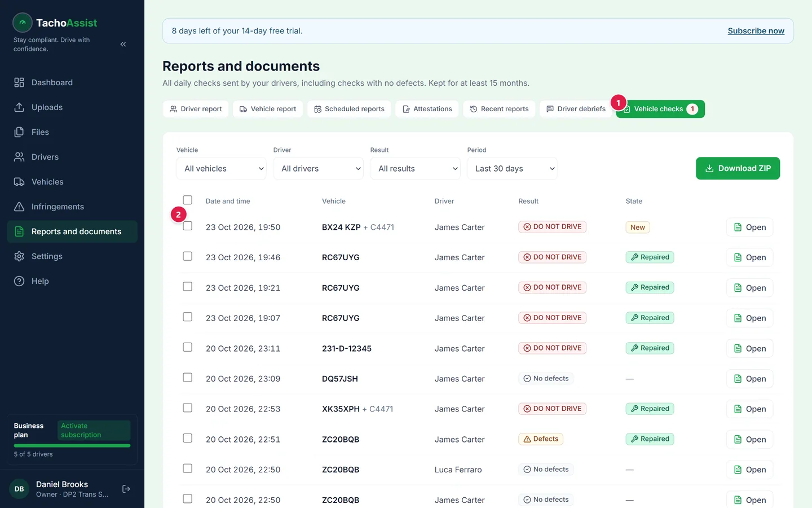The width and height of the screenshot is (812, 508).
Task: Click driver name Luca Ferraro
Action: (458, 470)
